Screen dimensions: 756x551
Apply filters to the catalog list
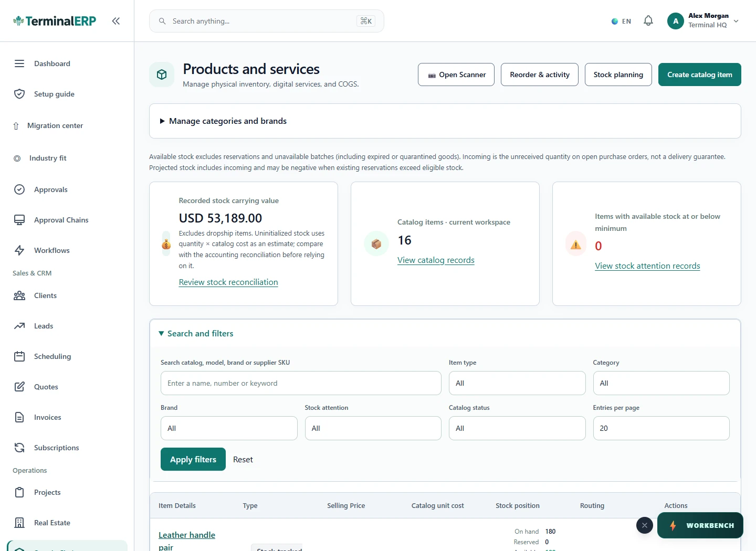point(193,459)
